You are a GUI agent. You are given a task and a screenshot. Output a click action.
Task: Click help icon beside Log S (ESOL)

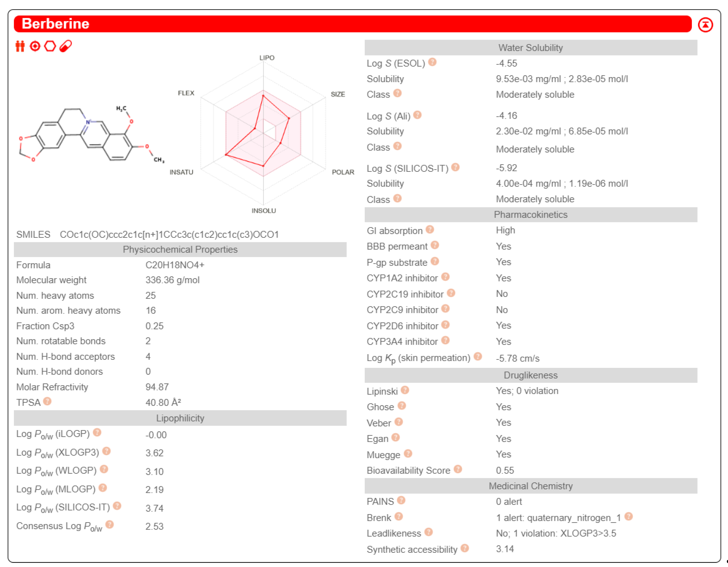point(432,62)
